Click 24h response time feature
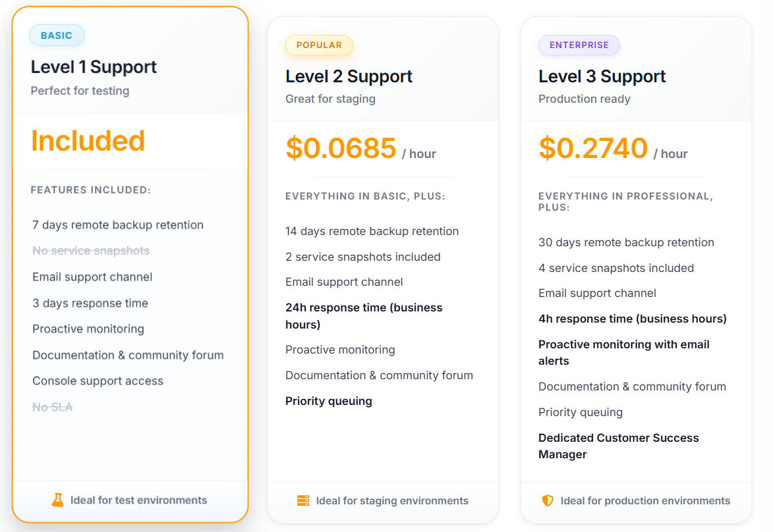Image resolution: width=773 pixels, height=532 pixels. 363,315
